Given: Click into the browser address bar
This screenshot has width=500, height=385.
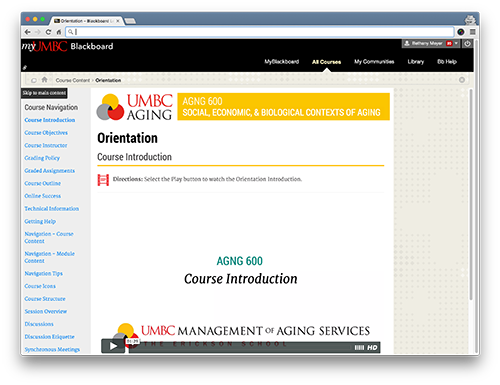Looking at the screenshot, I should (260, 32).
